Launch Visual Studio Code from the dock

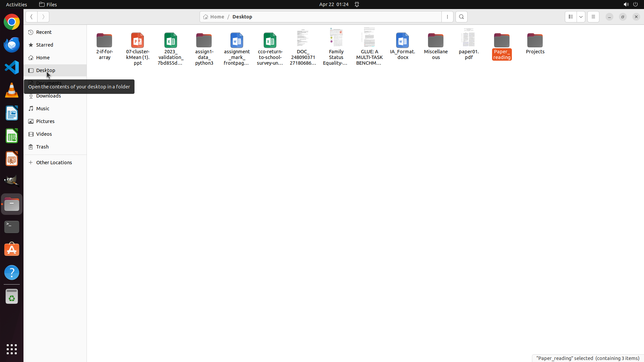click(x=12, y=67)
